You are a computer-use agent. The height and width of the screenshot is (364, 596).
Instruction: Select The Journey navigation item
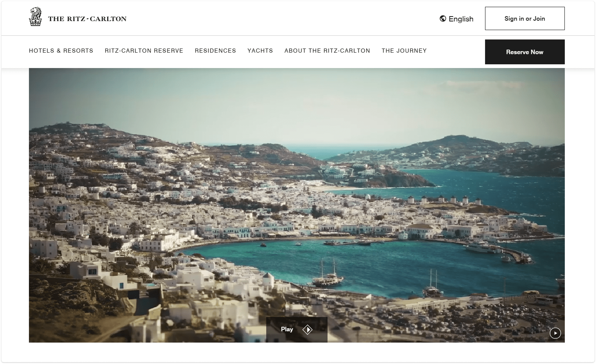(404, 51)
